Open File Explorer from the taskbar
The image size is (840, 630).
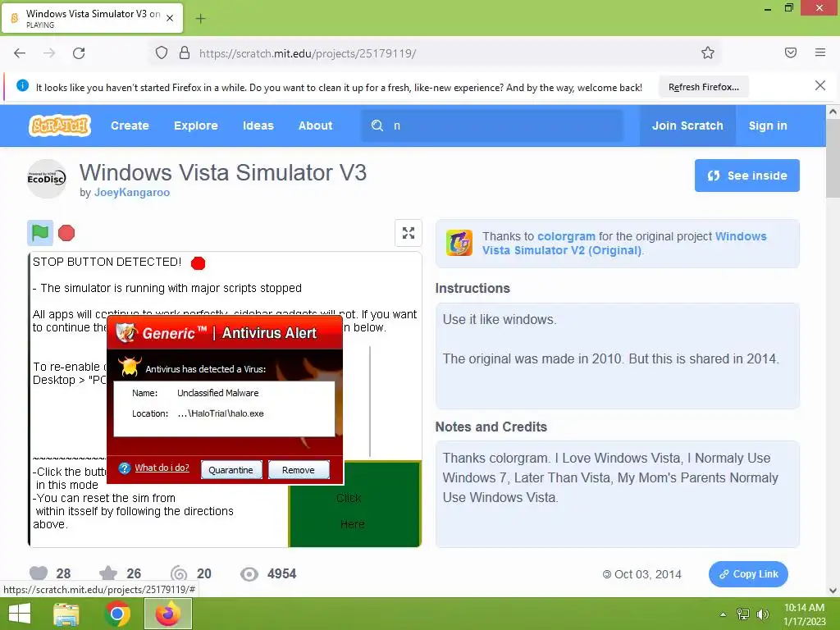[66, 614]
